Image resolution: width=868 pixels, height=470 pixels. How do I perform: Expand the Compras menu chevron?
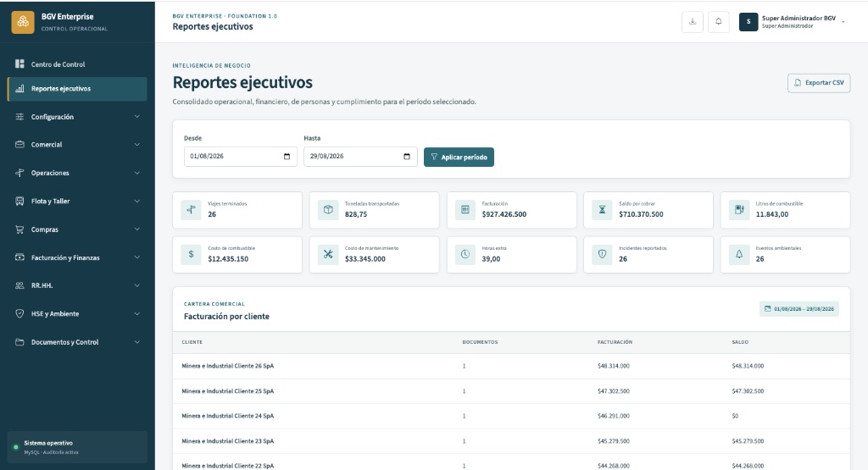coord(136,229)
